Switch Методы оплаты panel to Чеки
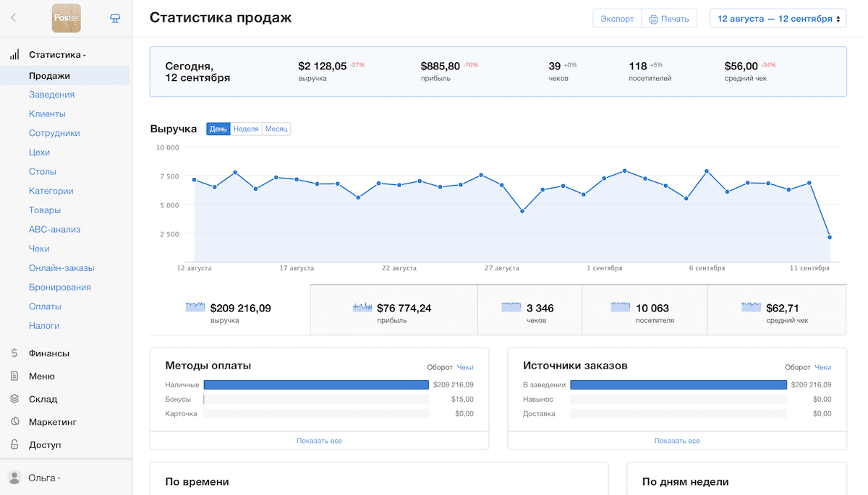This screenshot has width=868, height=495. click(465, 367)
